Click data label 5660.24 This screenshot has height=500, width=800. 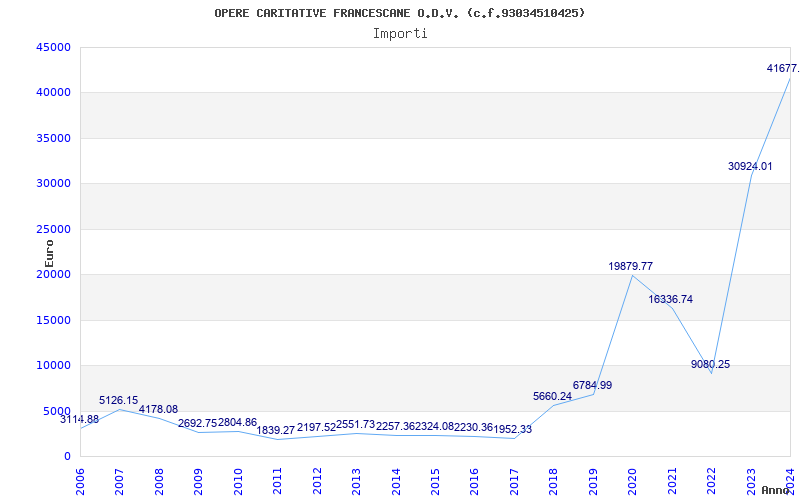[x=553, y=396]
